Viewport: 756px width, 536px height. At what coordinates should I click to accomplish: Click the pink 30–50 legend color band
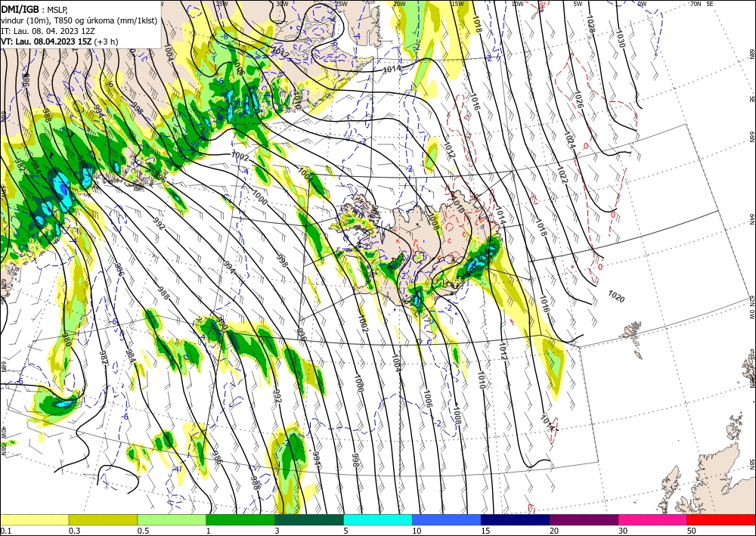tap(653, 519)
